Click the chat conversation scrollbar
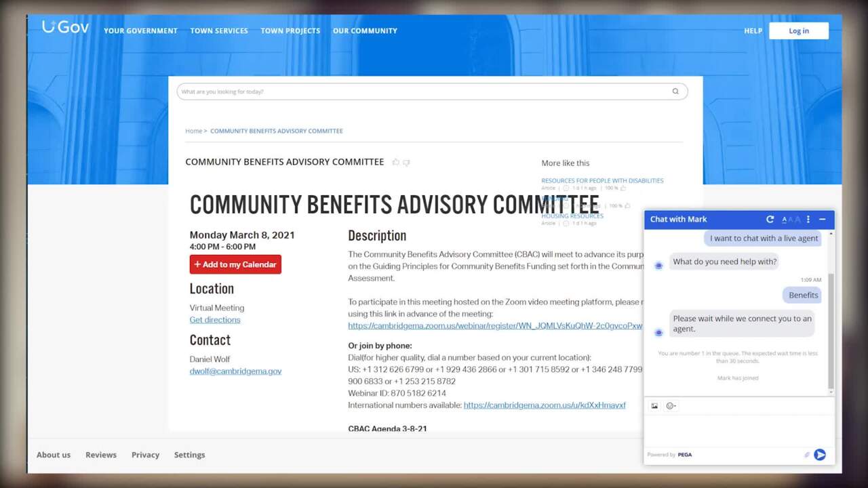 click(x=831, y=325)
